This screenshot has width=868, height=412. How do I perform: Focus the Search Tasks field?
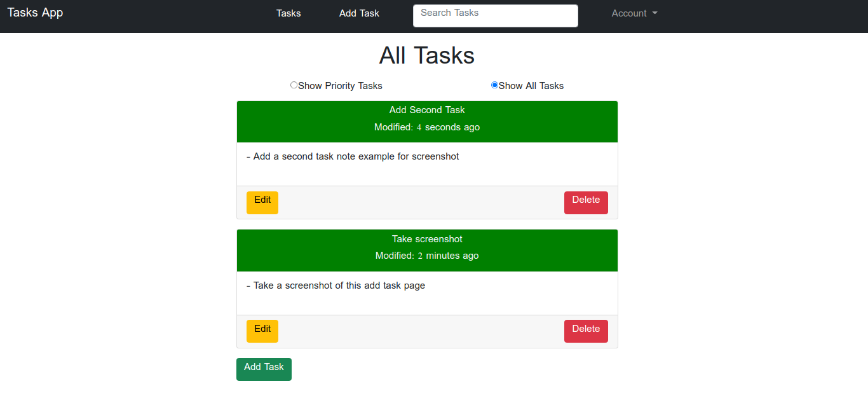[496, 16]
